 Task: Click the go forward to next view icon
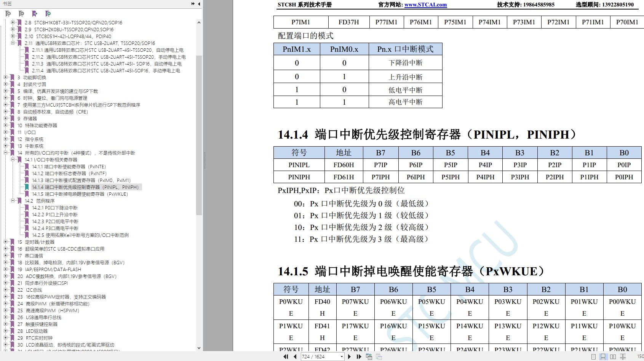[379, 357]
